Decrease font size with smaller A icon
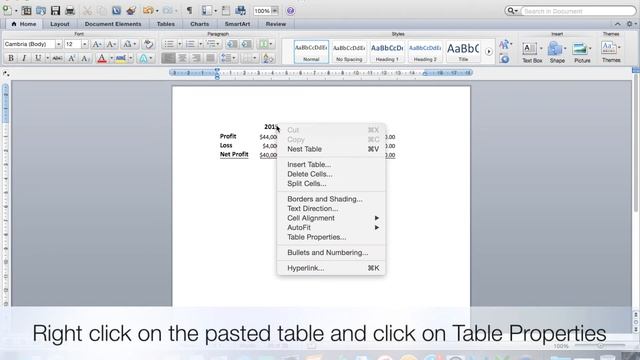Viewport: 640px width, 360px height. pos(111,44)
